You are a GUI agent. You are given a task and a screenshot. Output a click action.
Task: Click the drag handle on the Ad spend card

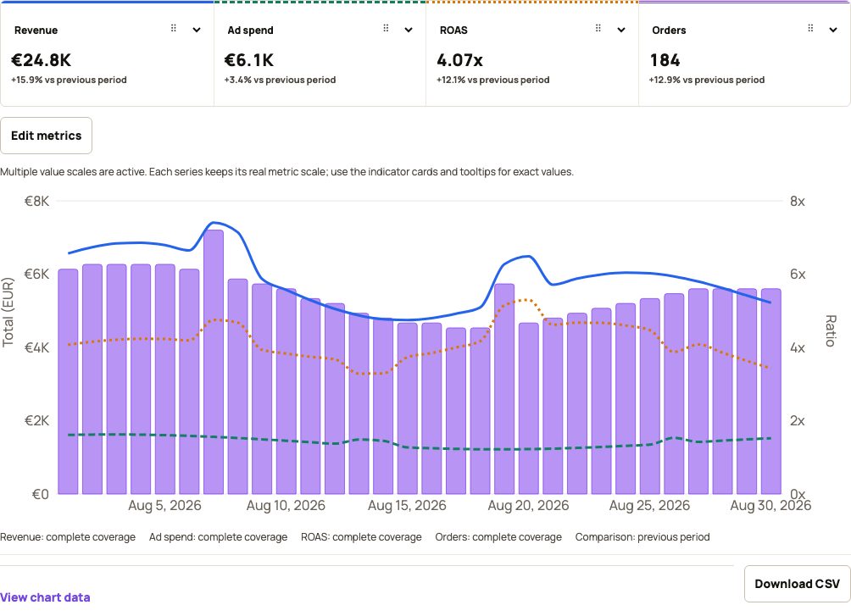pyautogui.click(x=386, y=28)
